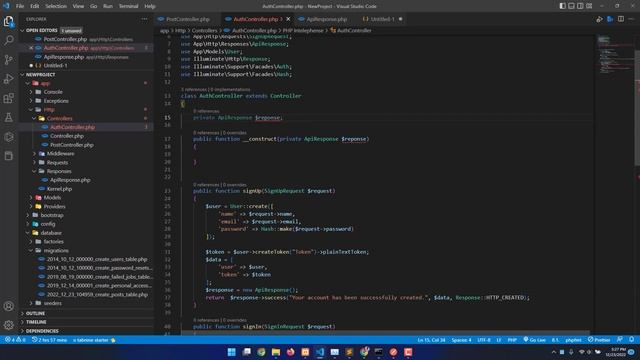
Task: Toggle the primary side bar layout icon
Action: (562, 6)
